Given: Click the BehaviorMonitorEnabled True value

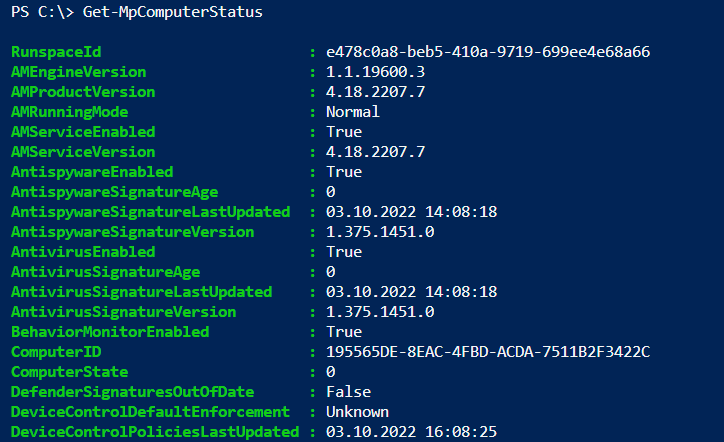Looking at the screenshot, I should click(x=344, y=332).
